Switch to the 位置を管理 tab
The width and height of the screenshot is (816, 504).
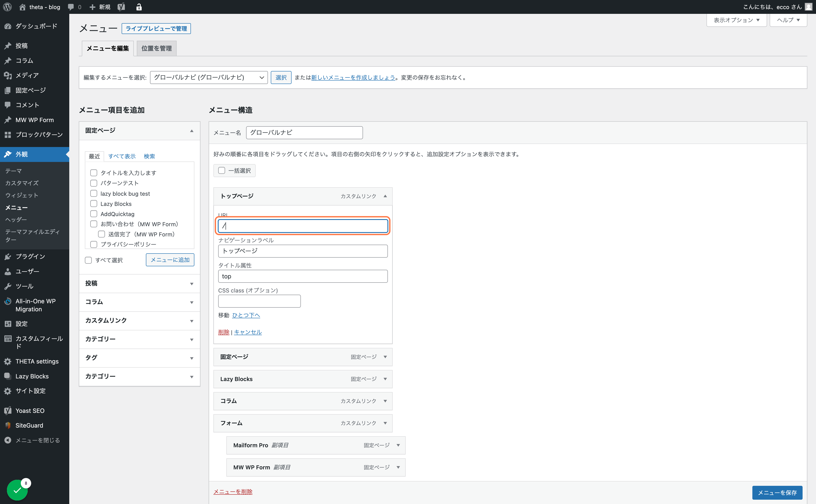[x=157, y=48]
